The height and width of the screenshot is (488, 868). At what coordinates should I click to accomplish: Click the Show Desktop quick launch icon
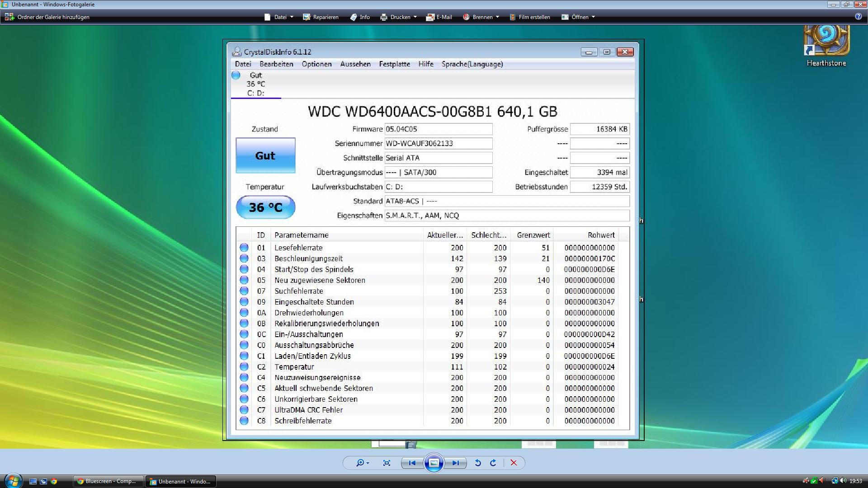point(33,481)
